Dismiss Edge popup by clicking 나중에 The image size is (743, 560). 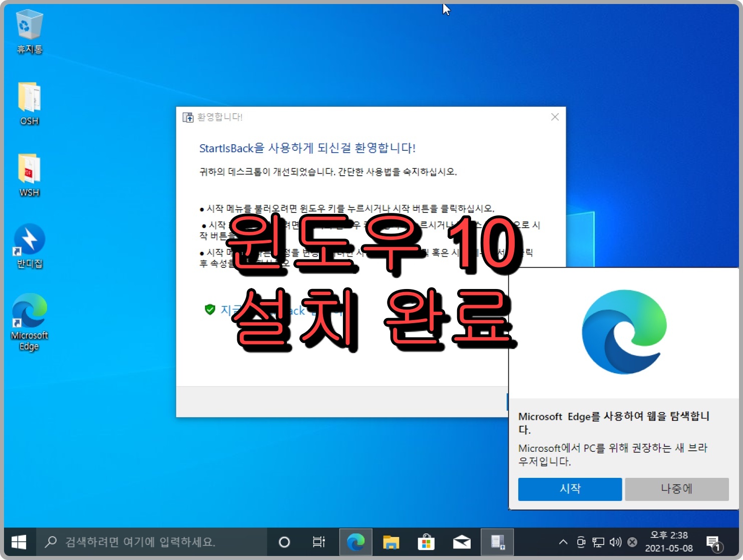[676, 489]
